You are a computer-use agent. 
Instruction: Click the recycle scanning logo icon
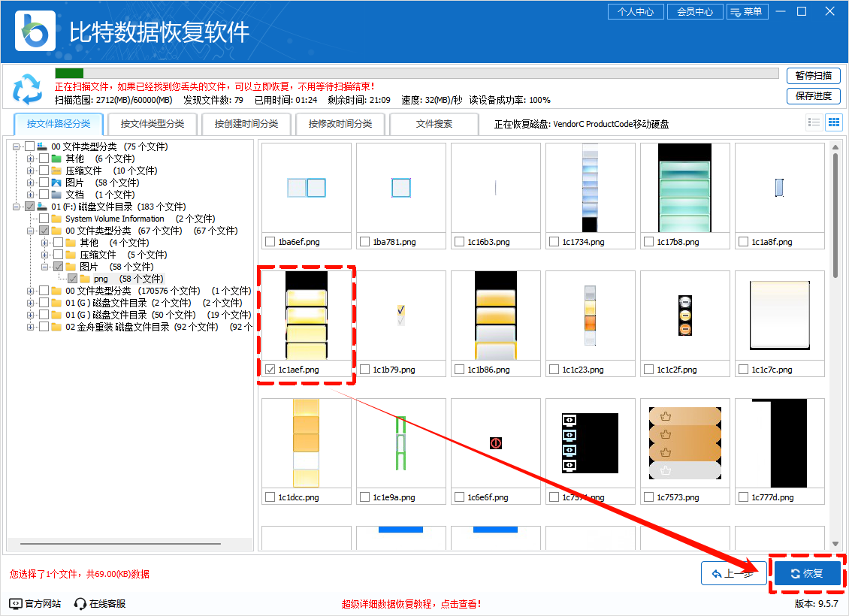28,89
